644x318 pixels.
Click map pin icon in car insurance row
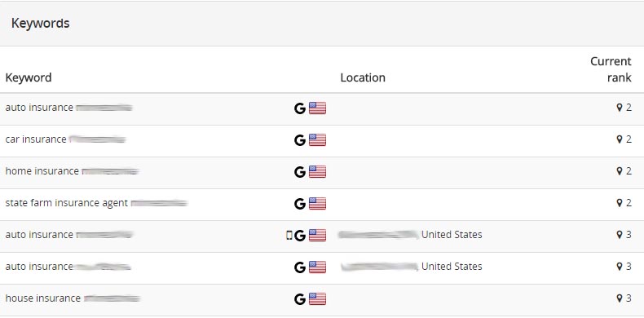[620, 139]
